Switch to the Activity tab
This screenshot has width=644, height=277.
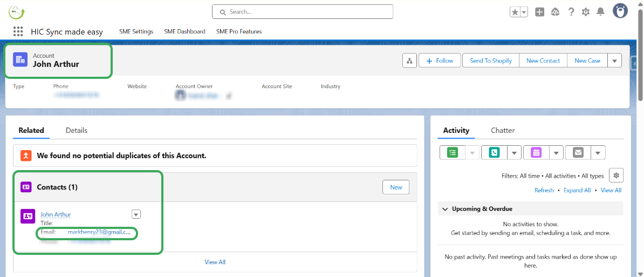(x=456, y=130)
